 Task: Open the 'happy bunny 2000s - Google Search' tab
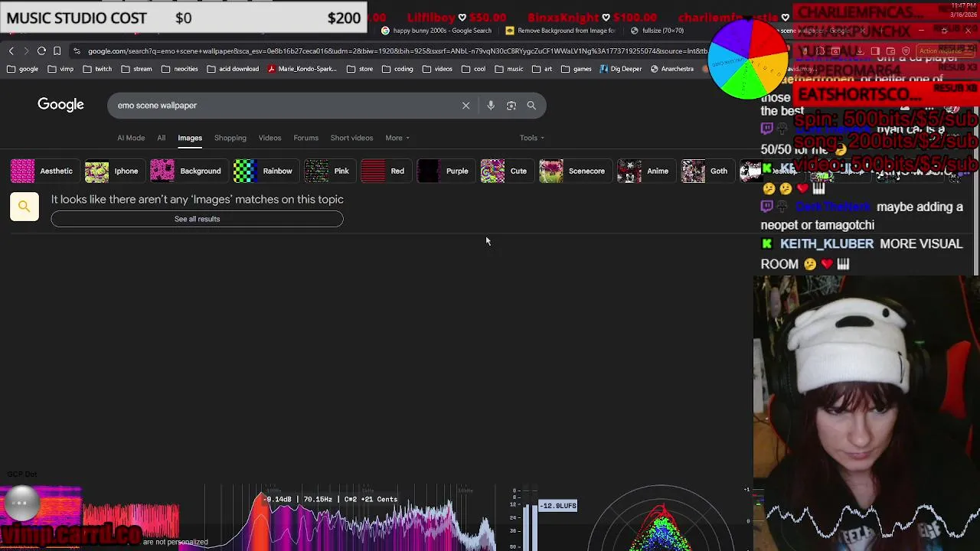436,31
